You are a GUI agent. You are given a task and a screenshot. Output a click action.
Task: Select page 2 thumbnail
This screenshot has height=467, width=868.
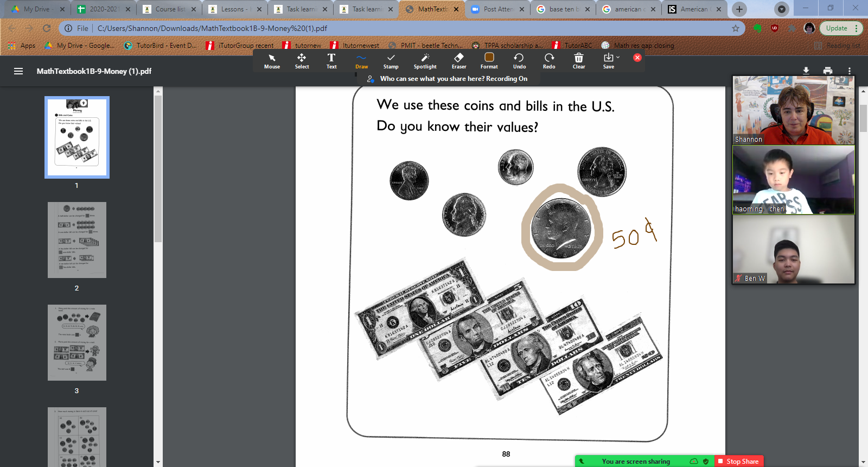point(77,240)
